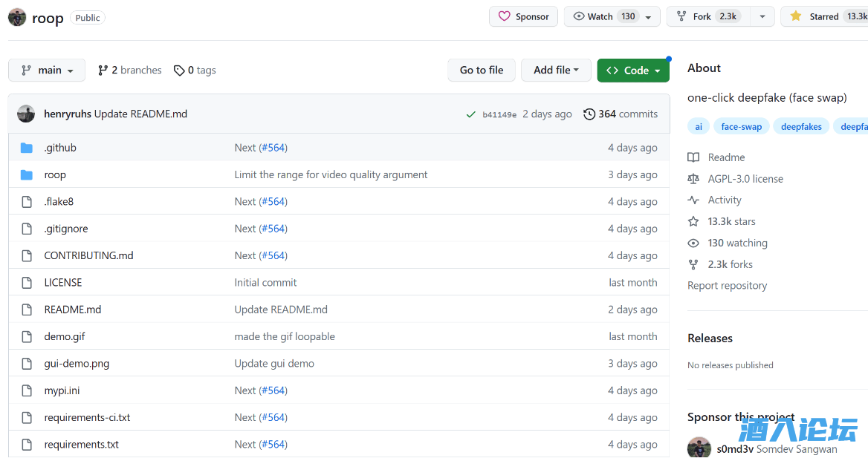This screenshot has width=868, height=461.
Task: Click the AGPL-3.0 license scale icon
Action: click(x=693, y=179)
